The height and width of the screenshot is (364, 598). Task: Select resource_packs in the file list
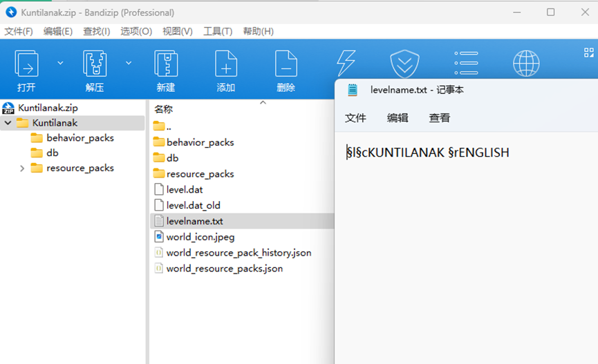[200, 174]
